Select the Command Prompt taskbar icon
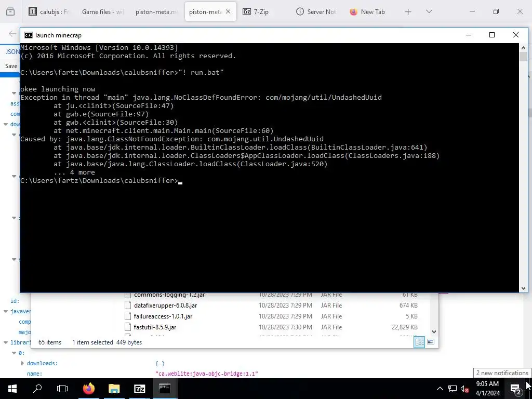The image size is (532, 399). pyautogui.click(x=165, y=389)
